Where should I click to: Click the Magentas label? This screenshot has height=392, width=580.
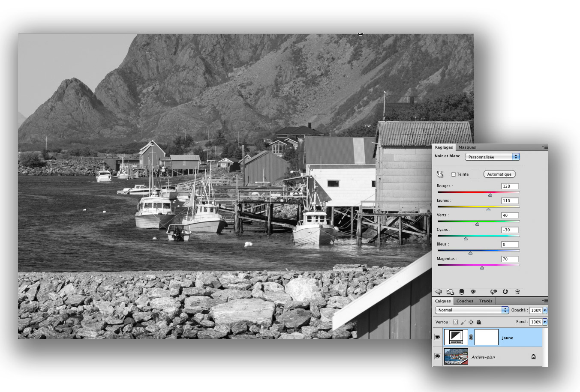coord(447,259)
